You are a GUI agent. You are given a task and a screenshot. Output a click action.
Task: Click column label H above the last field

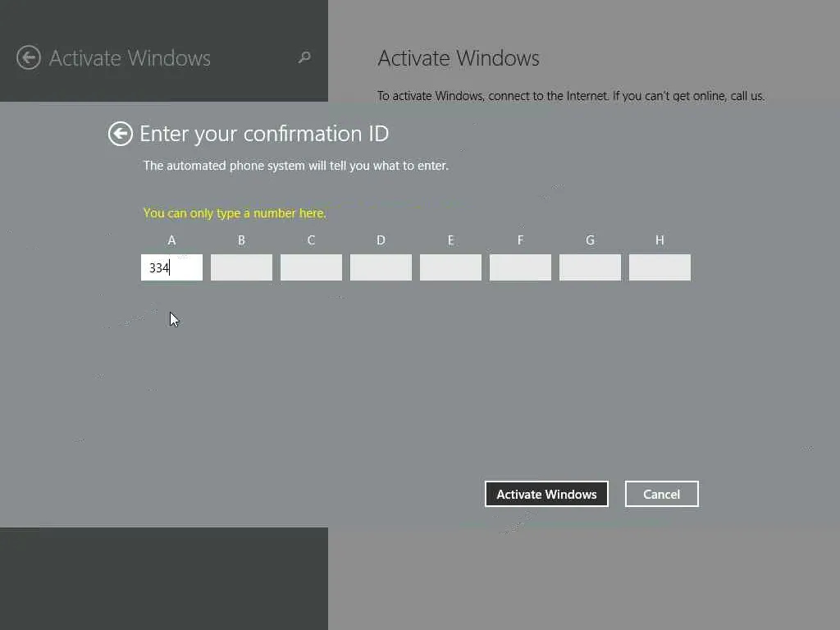660,240
